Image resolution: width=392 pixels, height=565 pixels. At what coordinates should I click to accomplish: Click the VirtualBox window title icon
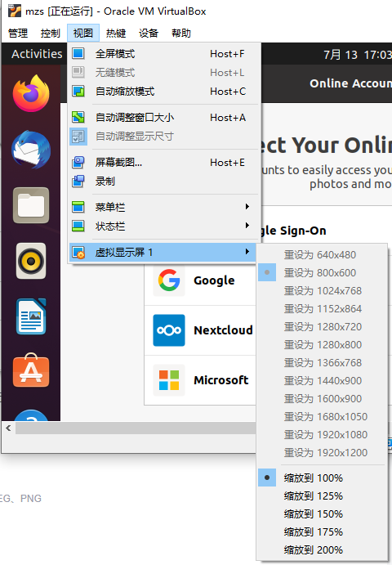tap(15, 11)
